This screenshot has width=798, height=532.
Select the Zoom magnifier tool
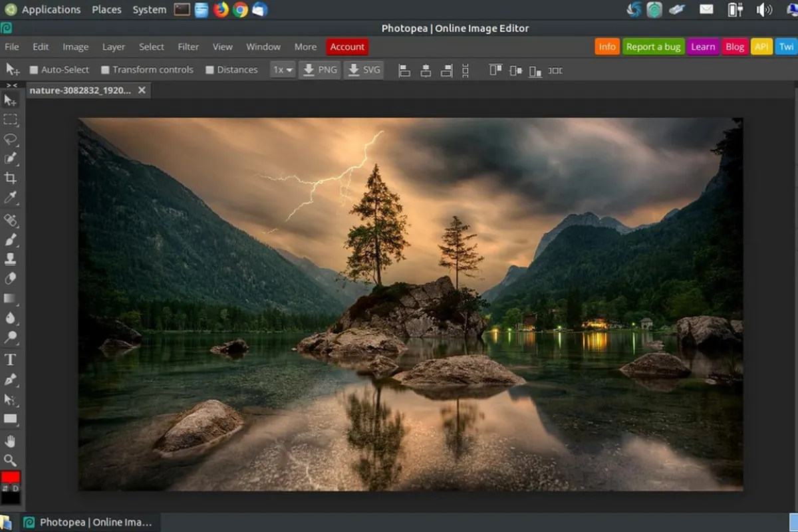coord(10,460)
